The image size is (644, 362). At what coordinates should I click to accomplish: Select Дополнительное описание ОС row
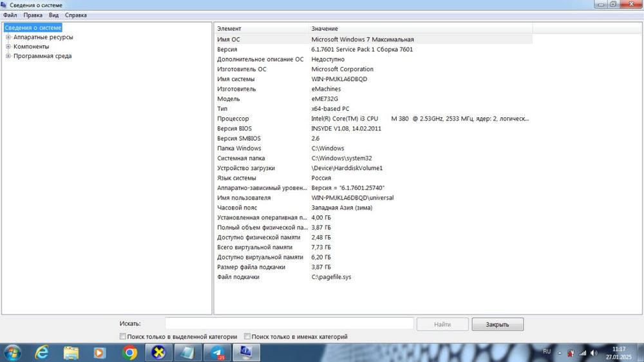374,59
